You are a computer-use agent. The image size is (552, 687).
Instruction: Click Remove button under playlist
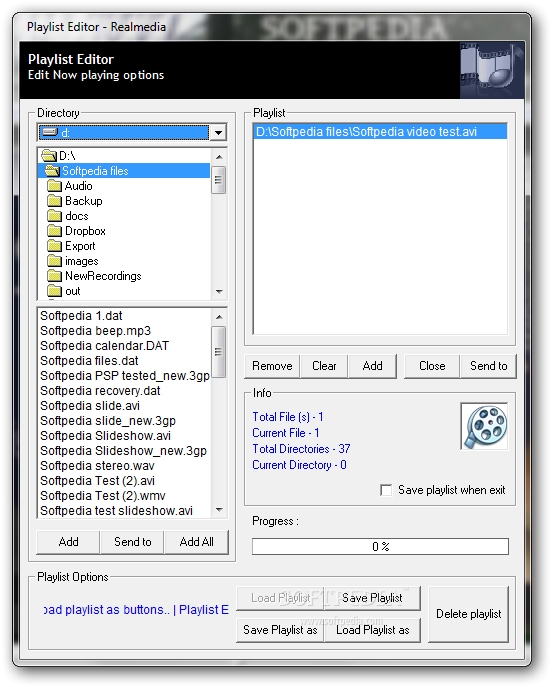(272, 366)
